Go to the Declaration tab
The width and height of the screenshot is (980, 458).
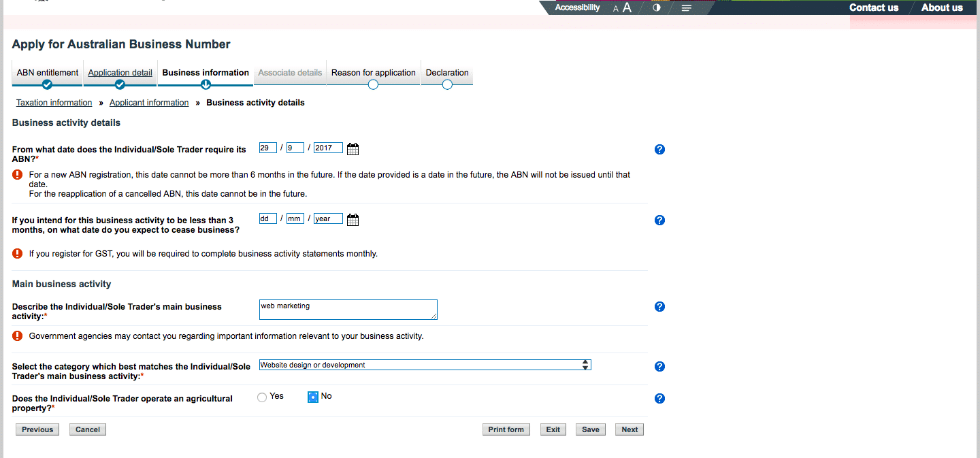pyautogui.click(x=447, y=73)
